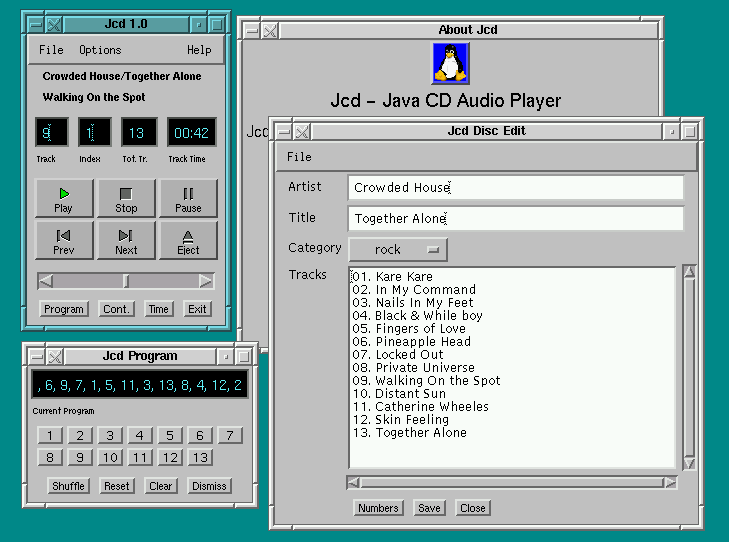Click into the Artist text field
This screenshot has width=729, height=542.
pos(515,188)
